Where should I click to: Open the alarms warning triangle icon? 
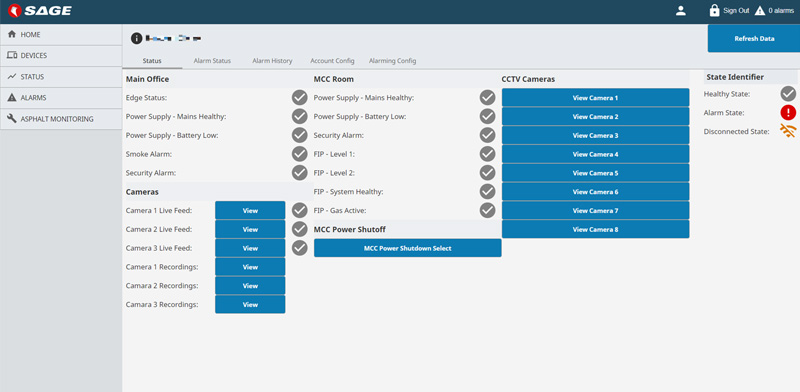click(x=760, y=11)
